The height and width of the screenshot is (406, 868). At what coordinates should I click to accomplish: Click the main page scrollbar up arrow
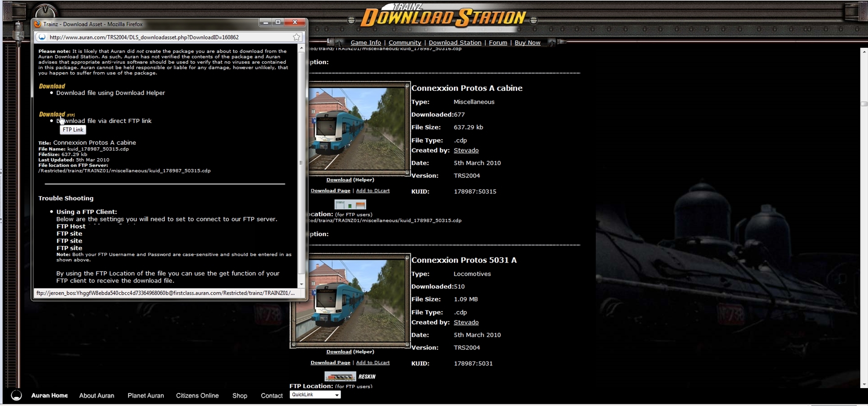pos(864,51)
